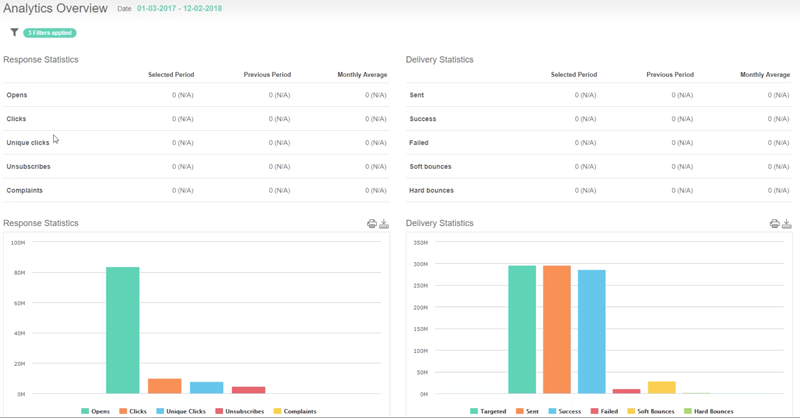The width and height of the screenshot is (800, 418).
Task: Change the date range 01-03-2017 - 12-02-2018
Action: click(x=180, y=9)
